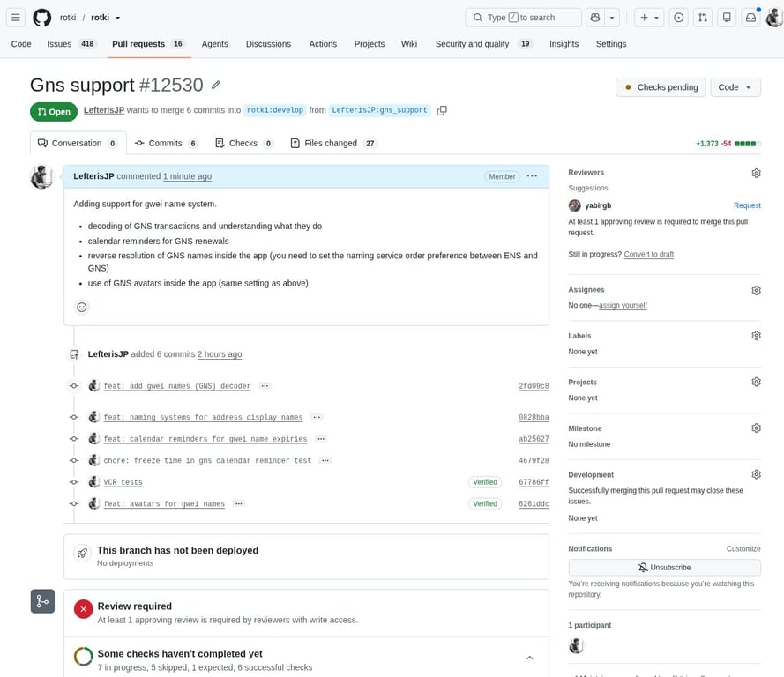Expand description of avatars for gwei names commit
784x677 pixels.
[239, 503]
